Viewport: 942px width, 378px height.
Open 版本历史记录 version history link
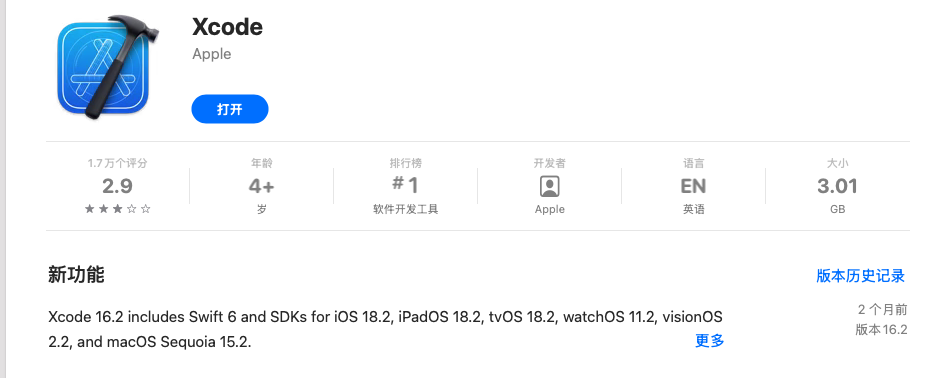click(860, 276)
